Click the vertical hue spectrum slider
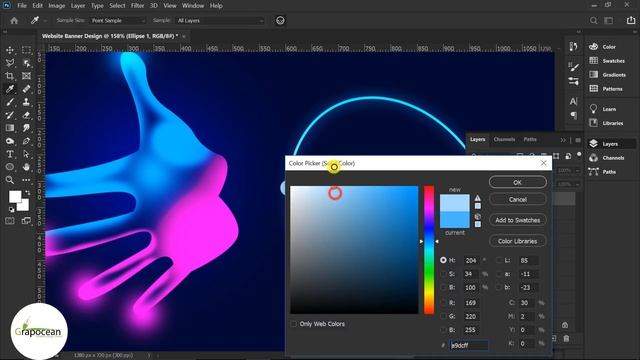This screenshot has width=640, height=360. coord(429,250)
